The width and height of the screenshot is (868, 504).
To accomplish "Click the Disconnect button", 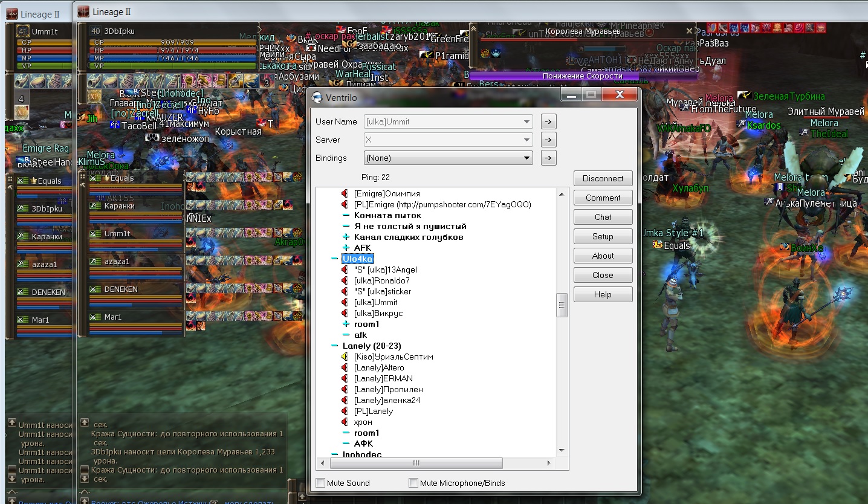I will point(603,178).
